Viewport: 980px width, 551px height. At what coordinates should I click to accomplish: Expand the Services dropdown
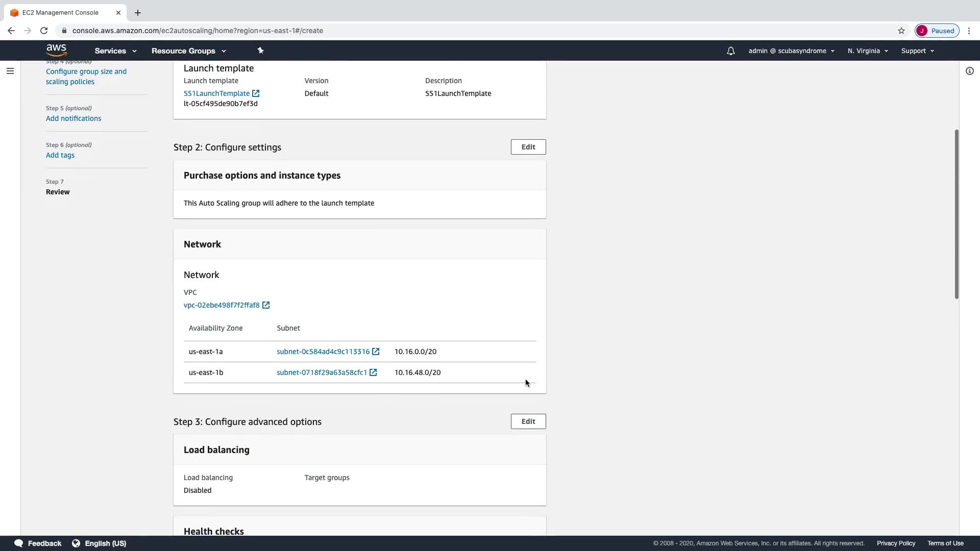coord(115,51)
